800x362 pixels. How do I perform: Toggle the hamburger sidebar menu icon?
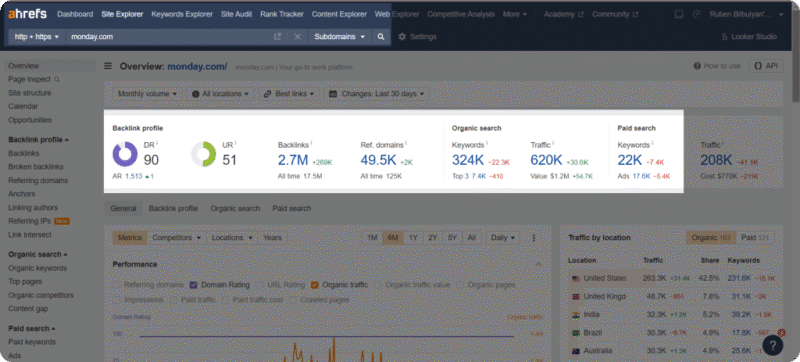(x=108, y=66)
